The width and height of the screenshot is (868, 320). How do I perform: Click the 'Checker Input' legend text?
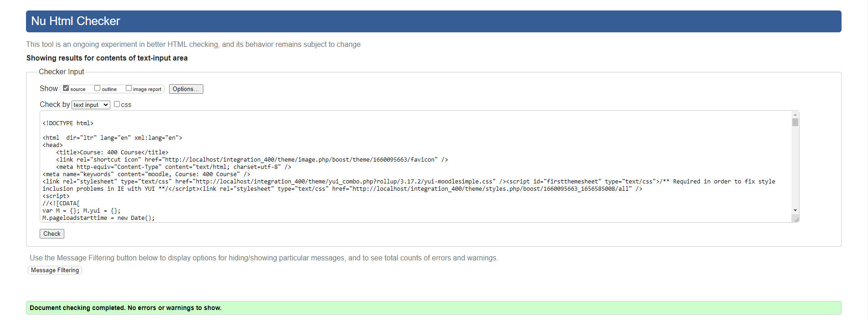[62, 72]
